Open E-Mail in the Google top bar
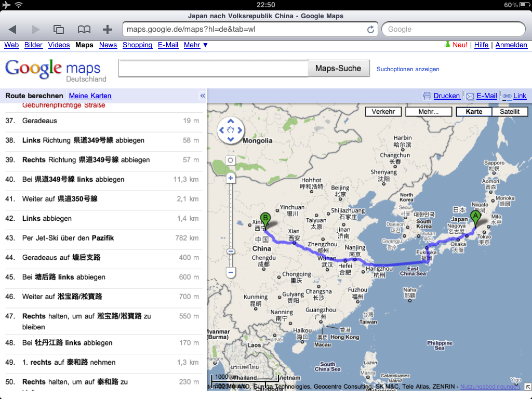Screen dimensions: 532x399 pyautogui.click(x=168, y=45)
